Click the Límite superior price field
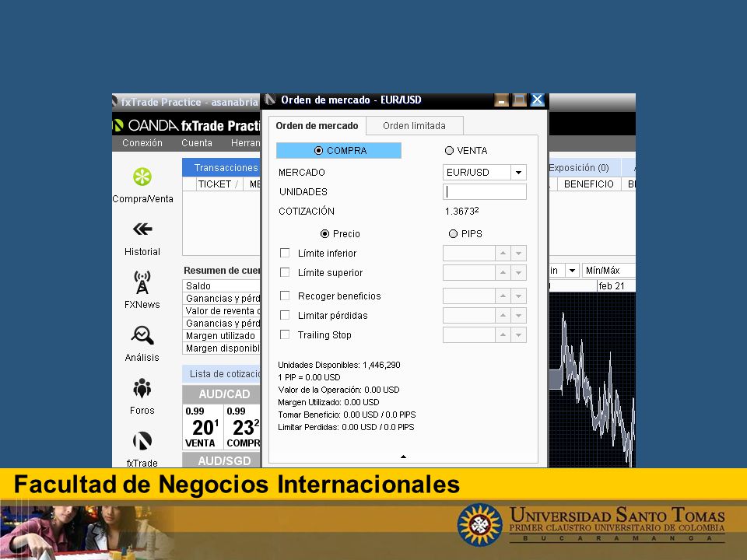Screen dimensions: 747x560 pos(469,273)
